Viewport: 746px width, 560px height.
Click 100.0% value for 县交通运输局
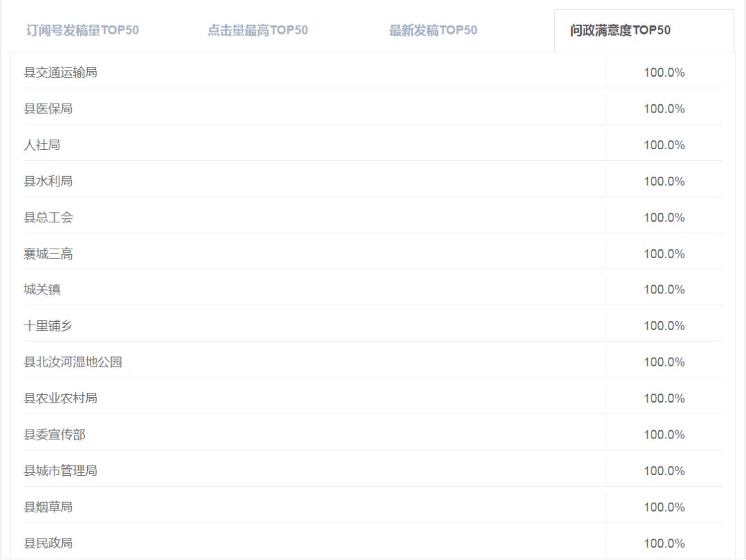[664, 73]
